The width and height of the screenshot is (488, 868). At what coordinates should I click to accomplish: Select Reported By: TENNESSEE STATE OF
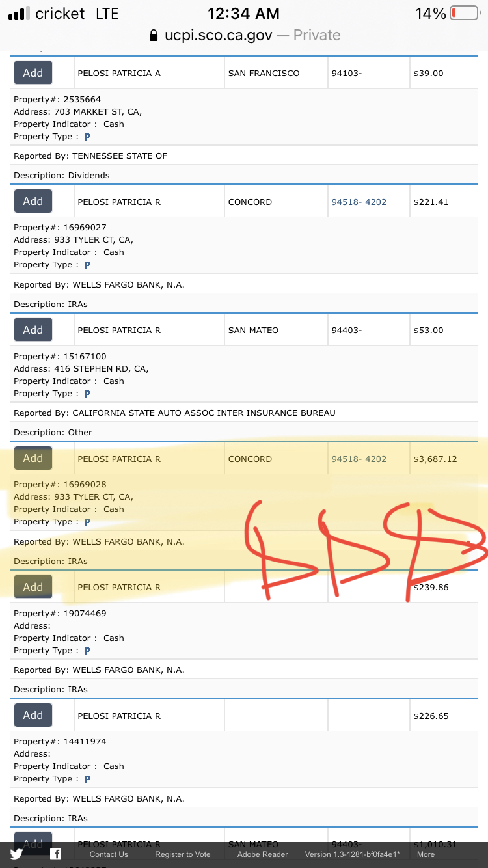click(x=90, y=156)
